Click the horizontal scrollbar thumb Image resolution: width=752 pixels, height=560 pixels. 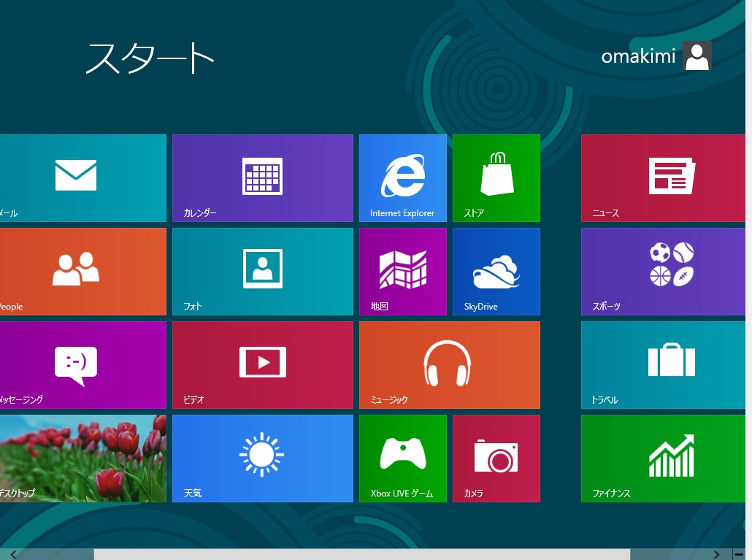click(x=362, y=555)
